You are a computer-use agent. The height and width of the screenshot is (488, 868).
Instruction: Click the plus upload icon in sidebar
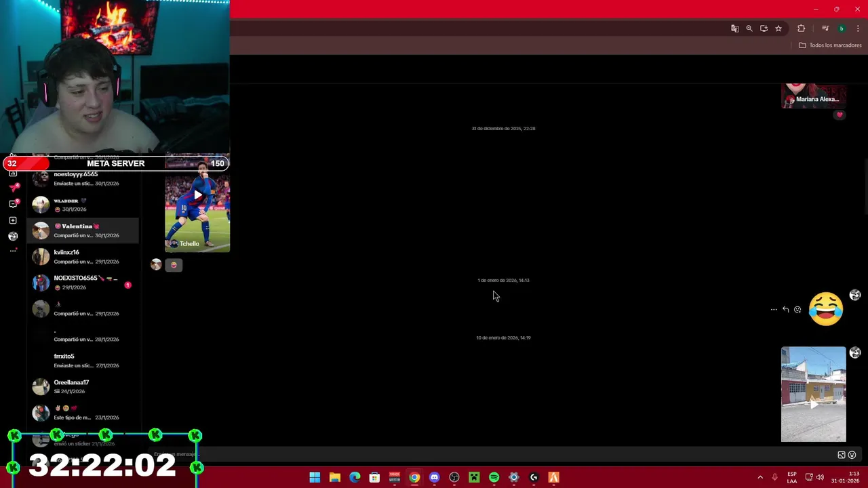point(13,220)
